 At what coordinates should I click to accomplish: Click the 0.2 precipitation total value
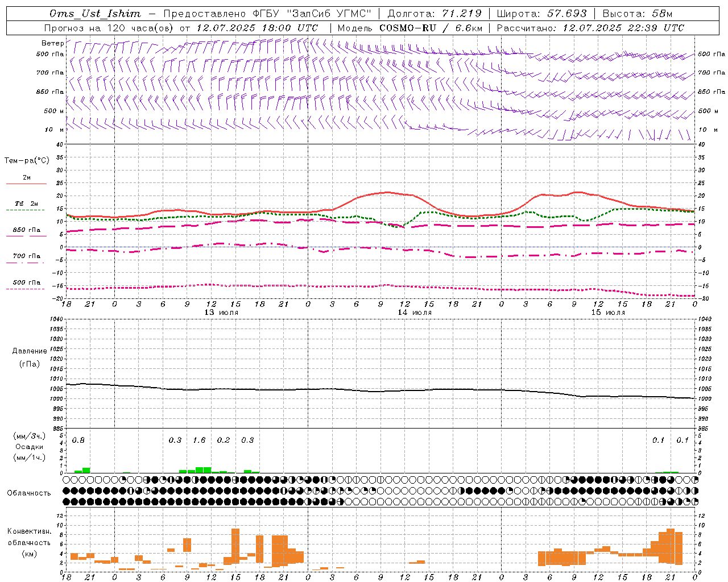click(224, 440)
